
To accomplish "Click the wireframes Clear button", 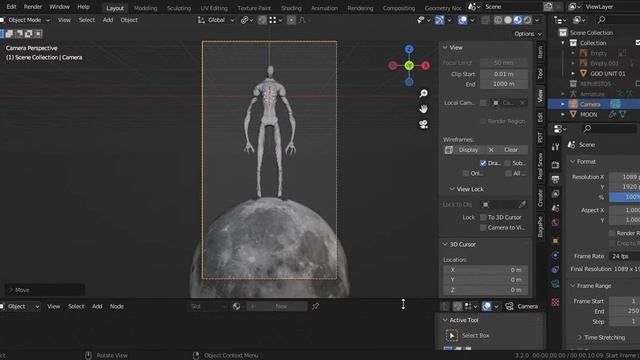I will click(x=506, y=150).
